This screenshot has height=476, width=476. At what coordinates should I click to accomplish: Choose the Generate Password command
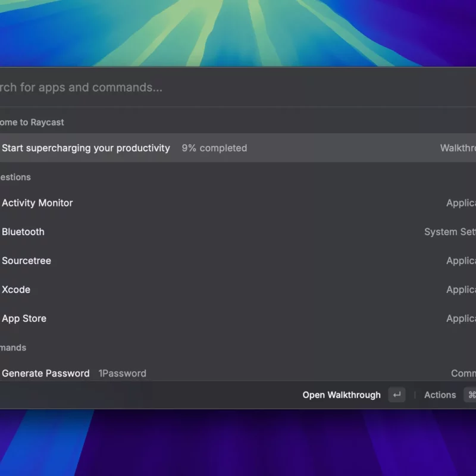coord(46,374)
